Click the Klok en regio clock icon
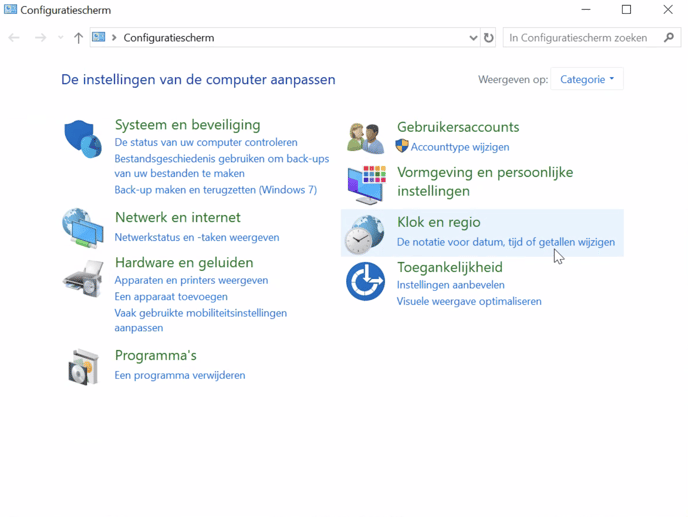This screenshot has height=517, width=688. pyautogui.click(x=365, y=234)
